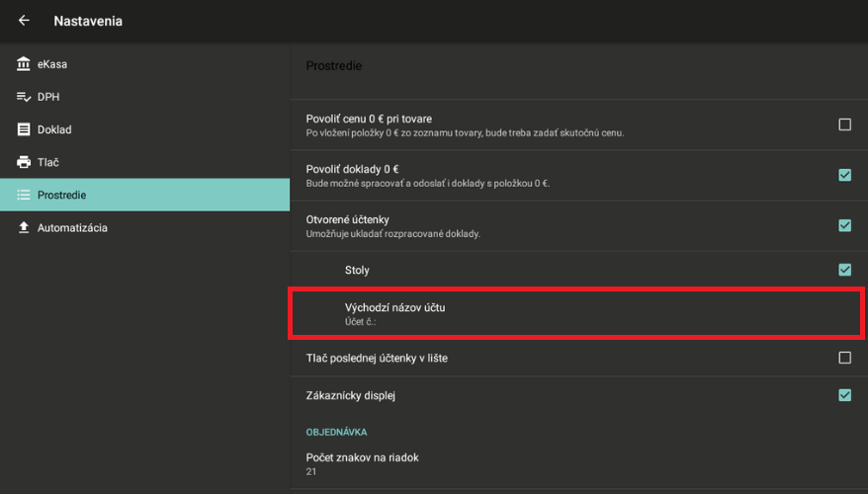Click the Automatizácia upload icon

coord(24,227)
